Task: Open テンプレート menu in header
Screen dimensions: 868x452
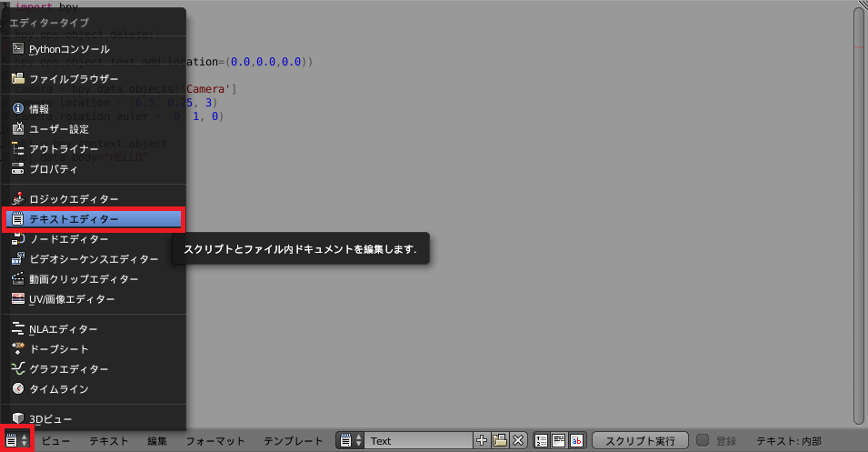Action: (x=294, y=441)
